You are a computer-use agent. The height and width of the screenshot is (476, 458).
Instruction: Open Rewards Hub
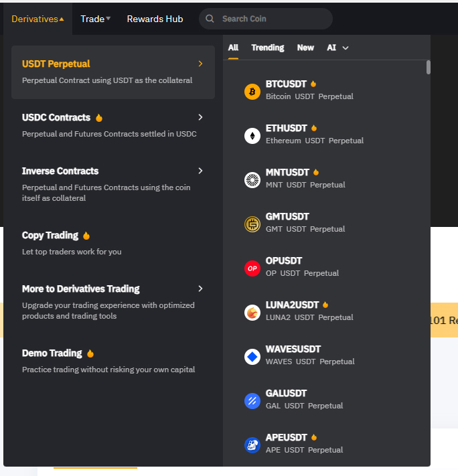(x=155, y=19)
